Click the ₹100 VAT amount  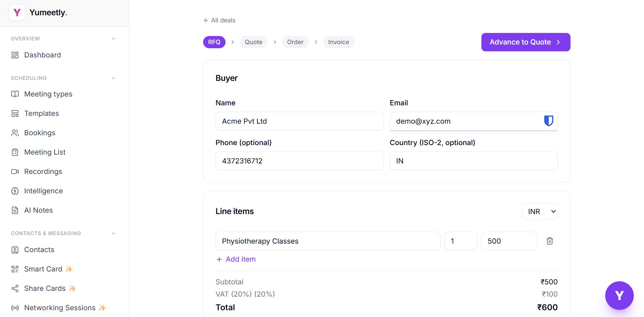pyautogui.click(x=549, y=294)
